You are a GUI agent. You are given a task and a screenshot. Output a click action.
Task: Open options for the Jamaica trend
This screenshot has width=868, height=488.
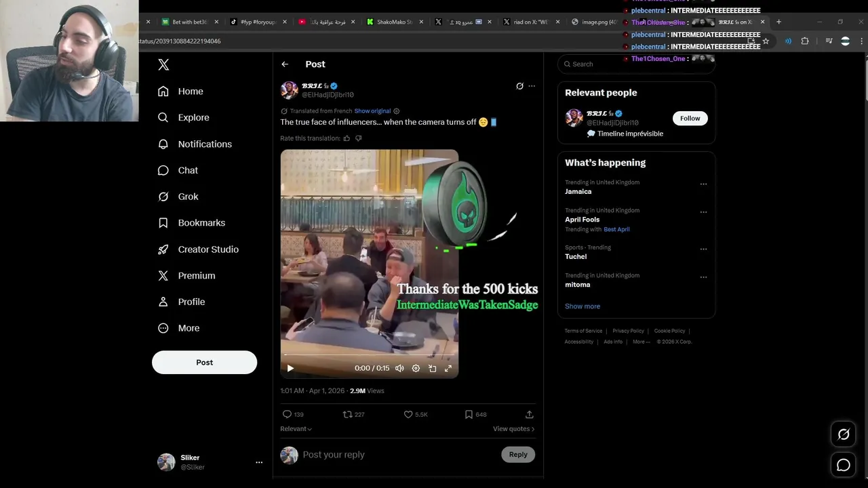(703, 184)
